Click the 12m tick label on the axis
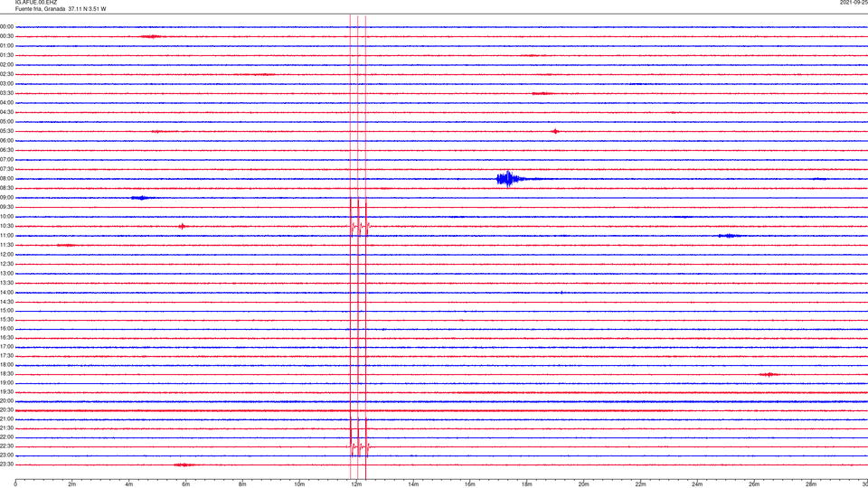 pyautogui.click(x=356, y=484)
